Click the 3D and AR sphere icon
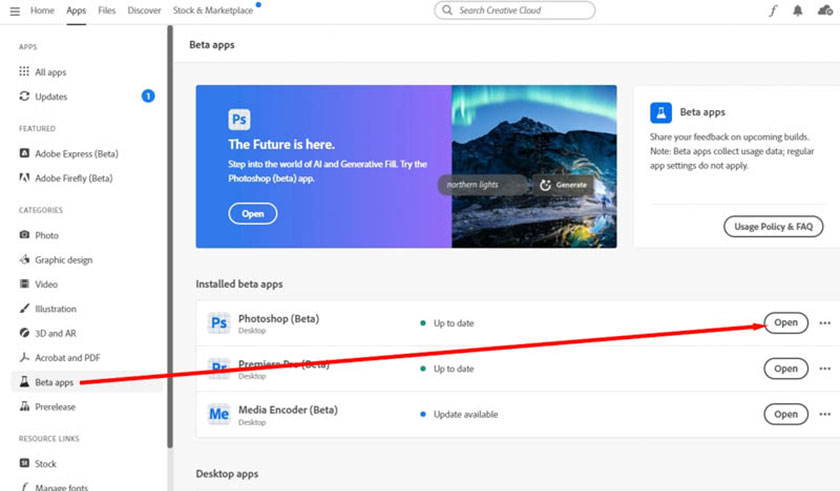 24,333
